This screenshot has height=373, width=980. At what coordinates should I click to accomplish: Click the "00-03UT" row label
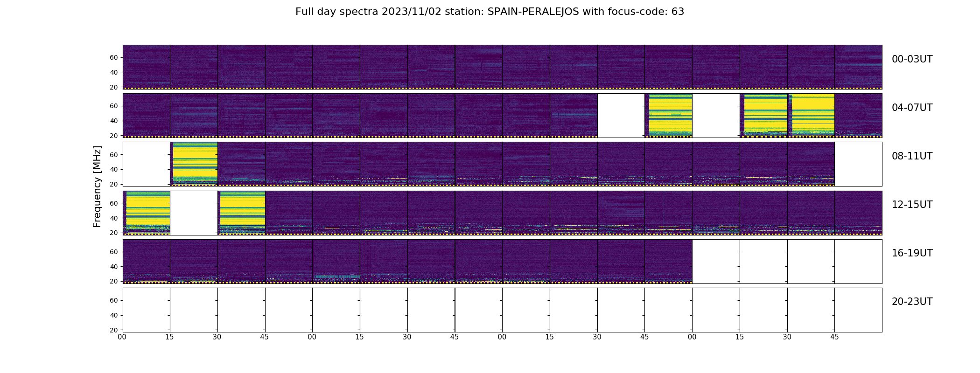(912, 59)
